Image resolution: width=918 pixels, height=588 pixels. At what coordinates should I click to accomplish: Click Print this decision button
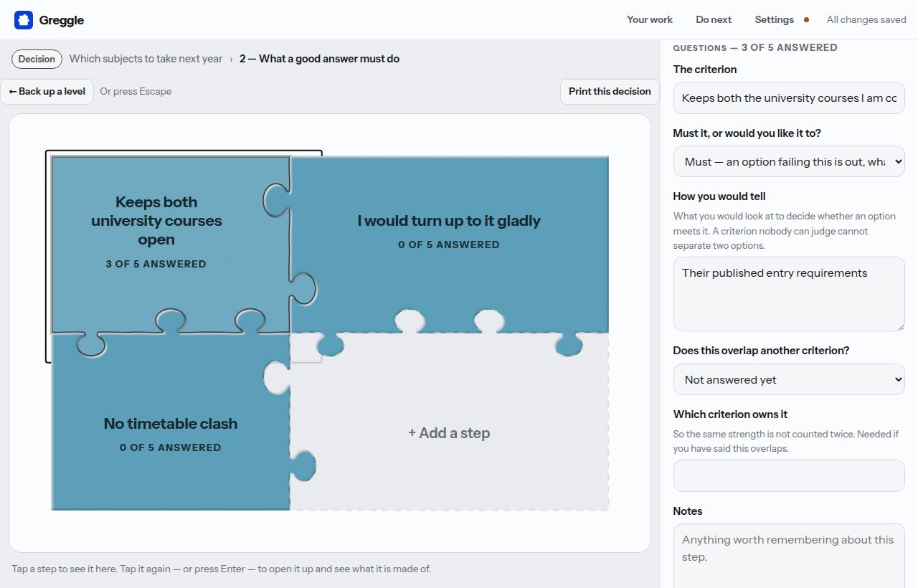tap(610, 91)
